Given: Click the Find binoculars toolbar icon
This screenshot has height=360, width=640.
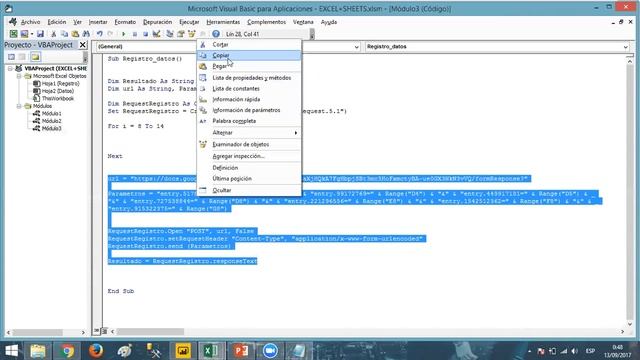Looking at the screenshot, I should pos(86,34).
